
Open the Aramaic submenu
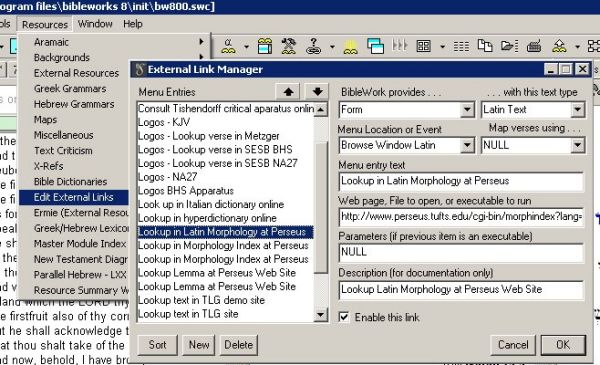114,42
